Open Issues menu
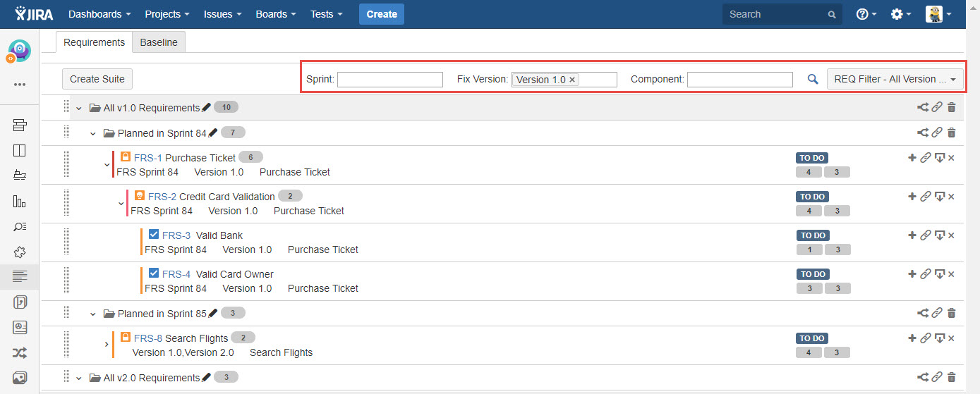Screen dimensions: 980x394 pyautogui.click(x=222, y=14)
